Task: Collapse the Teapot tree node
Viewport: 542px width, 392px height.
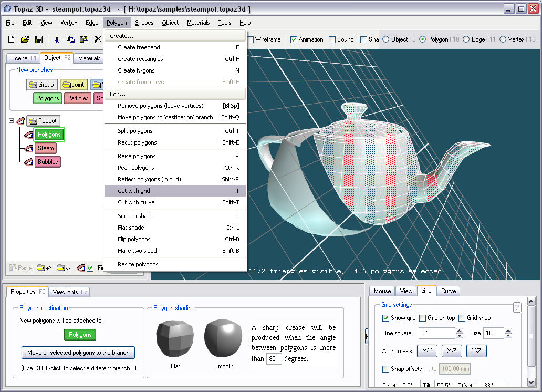Action: pos(12,121)
